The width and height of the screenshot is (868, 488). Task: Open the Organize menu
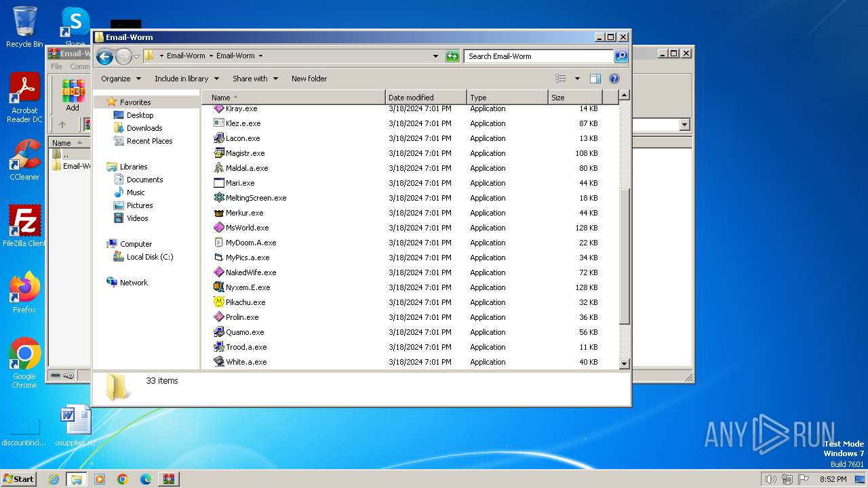click(x=121, y=79)
